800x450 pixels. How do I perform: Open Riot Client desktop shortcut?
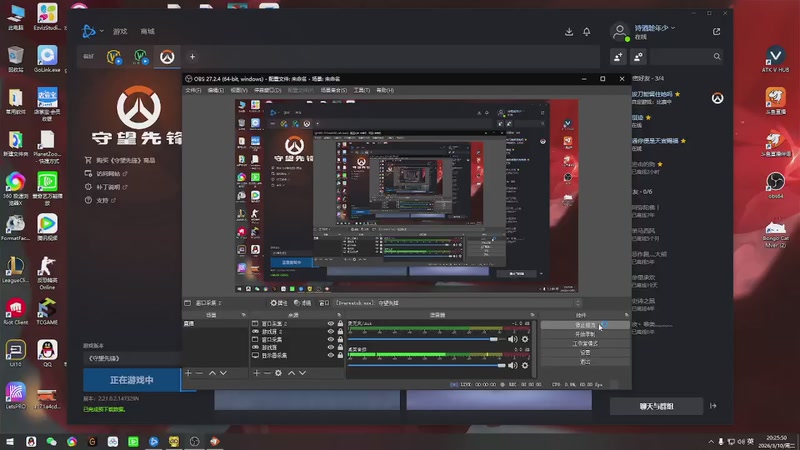[15, 311]
